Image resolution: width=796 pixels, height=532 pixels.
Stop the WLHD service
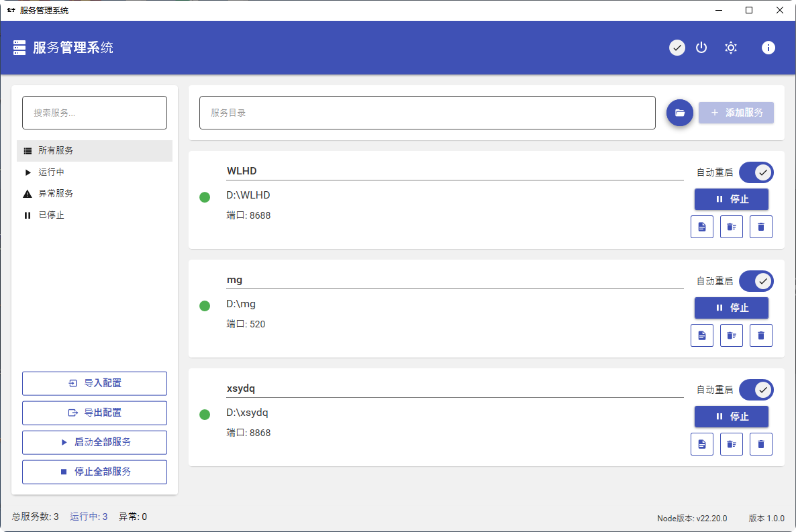tap(731, 199)
